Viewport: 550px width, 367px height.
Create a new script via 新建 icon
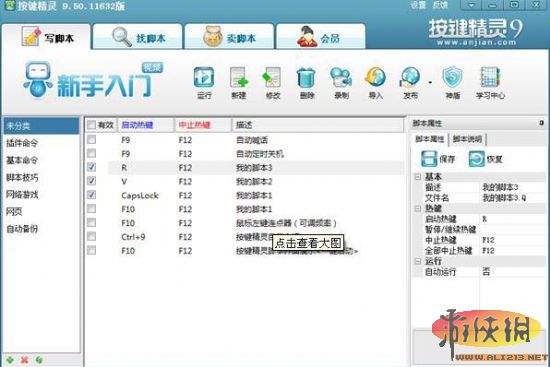coord(239,78)
